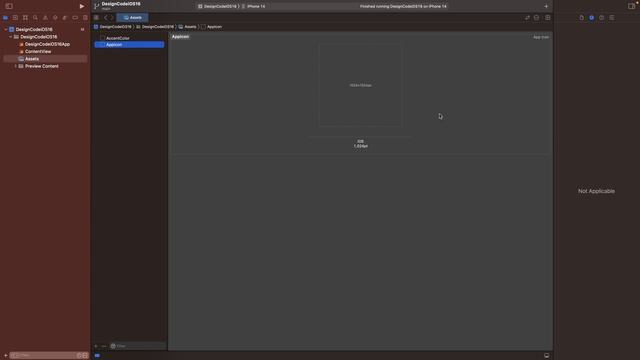Open Assets breadcrumb in jump bar
The height and width of the screenshot is (360, 640).
point(187,27)
